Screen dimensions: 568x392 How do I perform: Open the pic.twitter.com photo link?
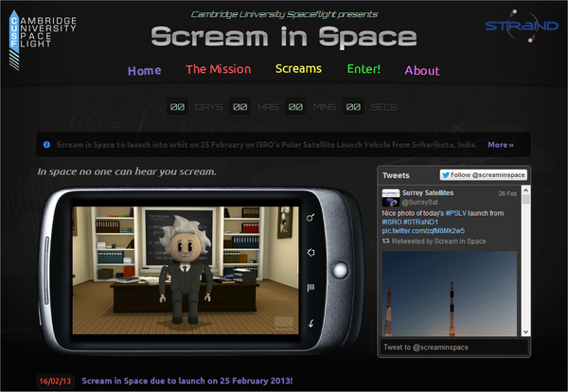(x=423, y=231)
